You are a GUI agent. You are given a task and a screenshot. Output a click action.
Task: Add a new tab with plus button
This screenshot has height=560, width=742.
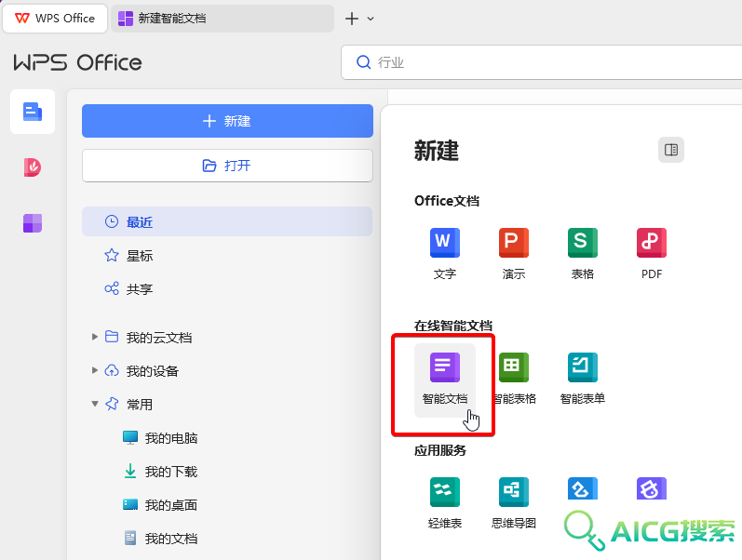(352, 19)
